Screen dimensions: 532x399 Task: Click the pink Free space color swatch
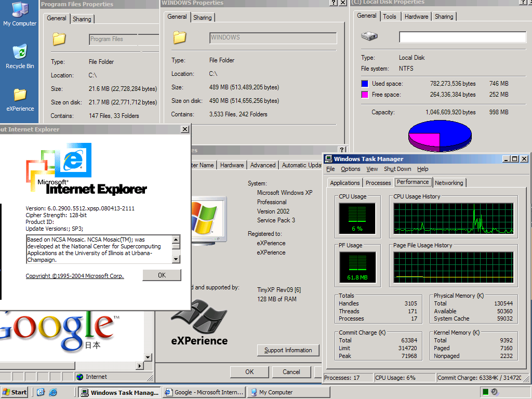point(365,94)
